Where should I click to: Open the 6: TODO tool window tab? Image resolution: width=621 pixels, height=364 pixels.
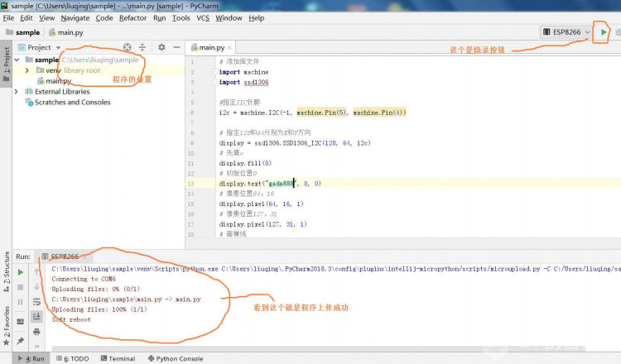73,358
